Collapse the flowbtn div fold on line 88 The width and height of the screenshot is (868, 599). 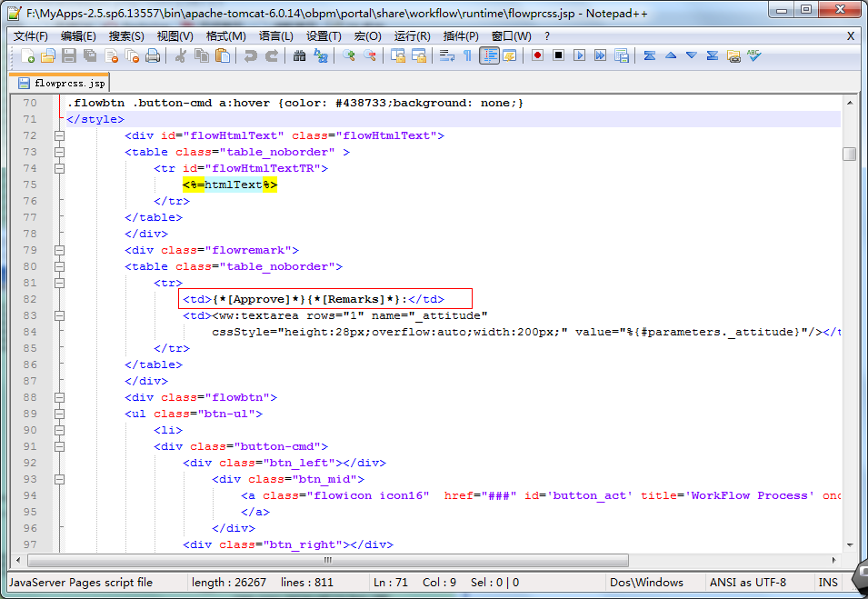click(x=59, y=397)
